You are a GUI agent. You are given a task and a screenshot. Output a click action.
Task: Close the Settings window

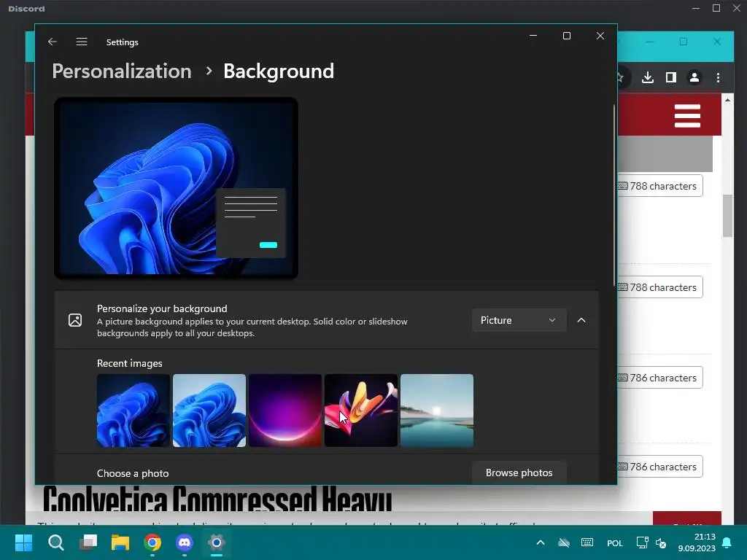[x=600, y=36]
